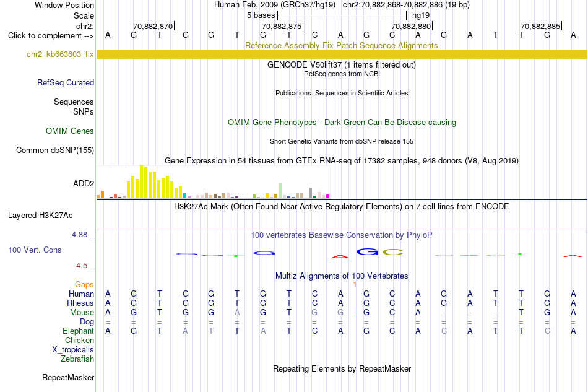
Task: Select the Rhesus alignment row label
Action: click(80, 303)
